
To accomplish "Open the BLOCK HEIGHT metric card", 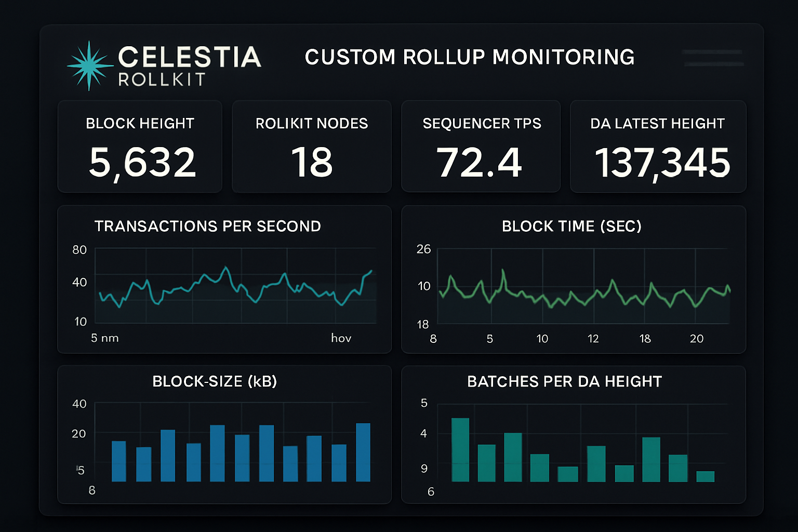I will point(140,147).
